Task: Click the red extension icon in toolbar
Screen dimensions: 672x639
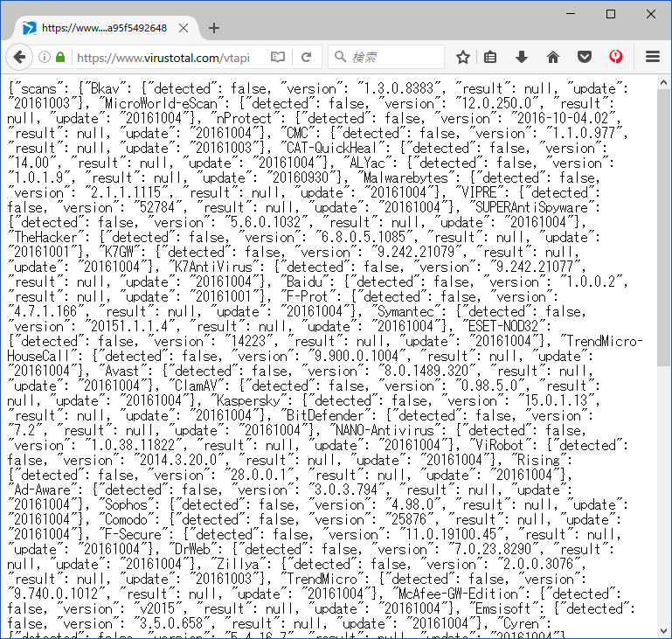Action: [616, 57]
